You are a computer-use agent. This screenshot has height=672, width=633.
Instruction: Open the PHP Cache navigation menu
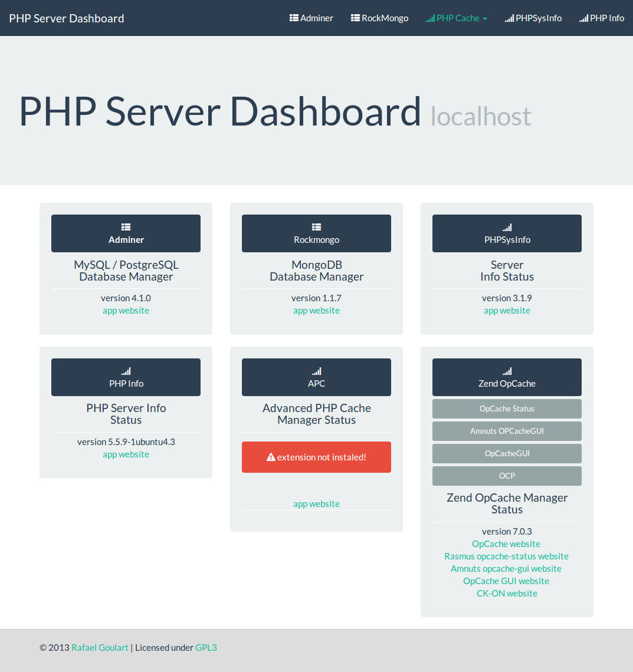[456, 18]
